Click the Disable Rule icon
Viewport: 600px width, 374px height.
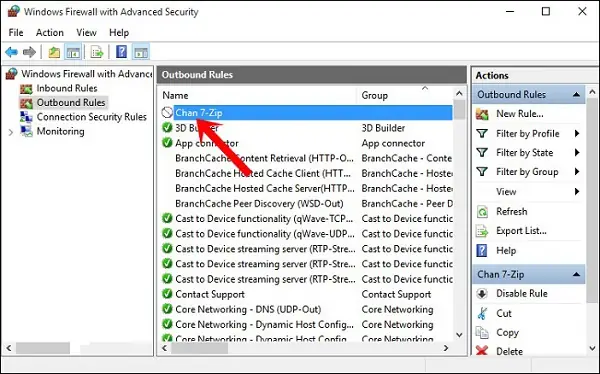coord(482,294)
